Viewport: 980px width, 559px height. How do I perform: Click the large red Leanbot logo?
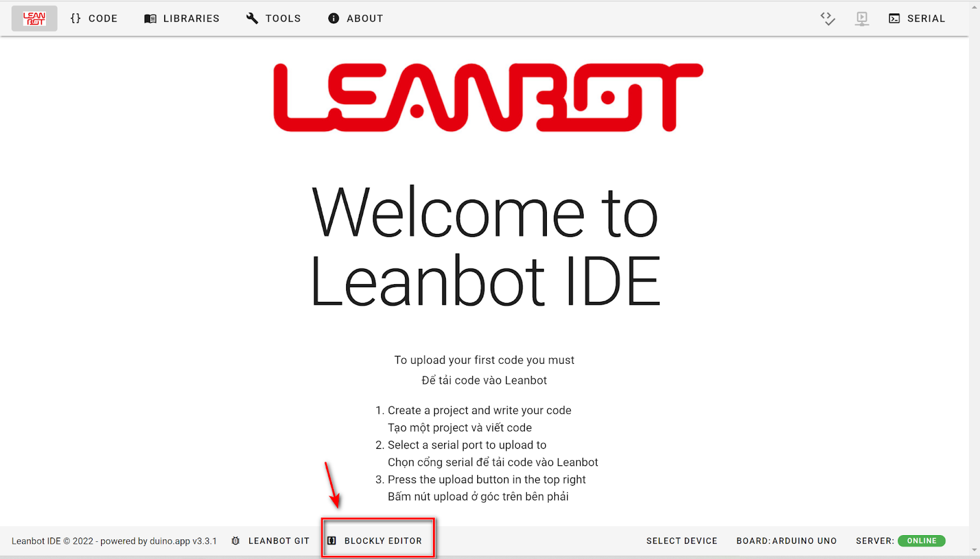tap(488, 97)
